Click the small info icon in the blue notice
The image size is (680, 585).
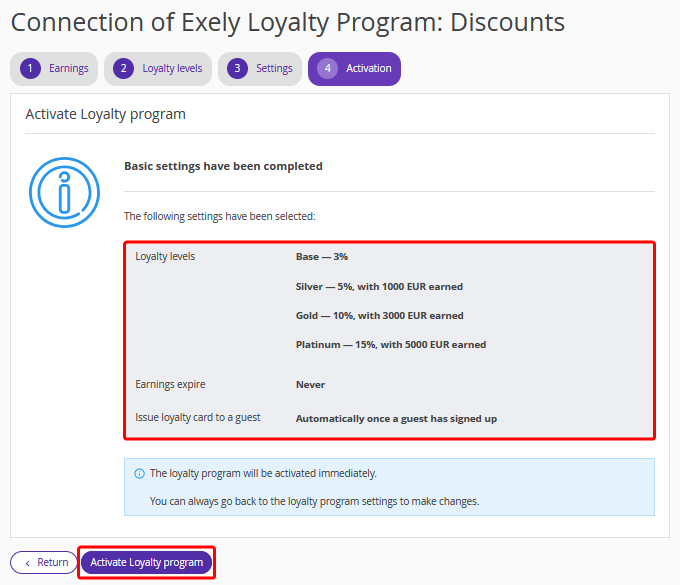(139, 474)
